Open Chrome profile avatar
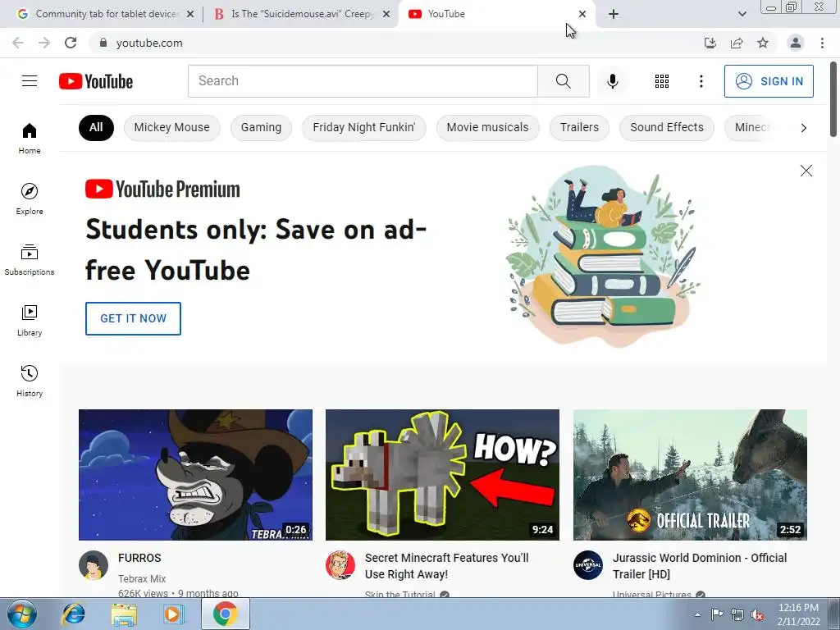Image resolution: width=840 pixels, height=630 pixels. click(x=796, y=43)
